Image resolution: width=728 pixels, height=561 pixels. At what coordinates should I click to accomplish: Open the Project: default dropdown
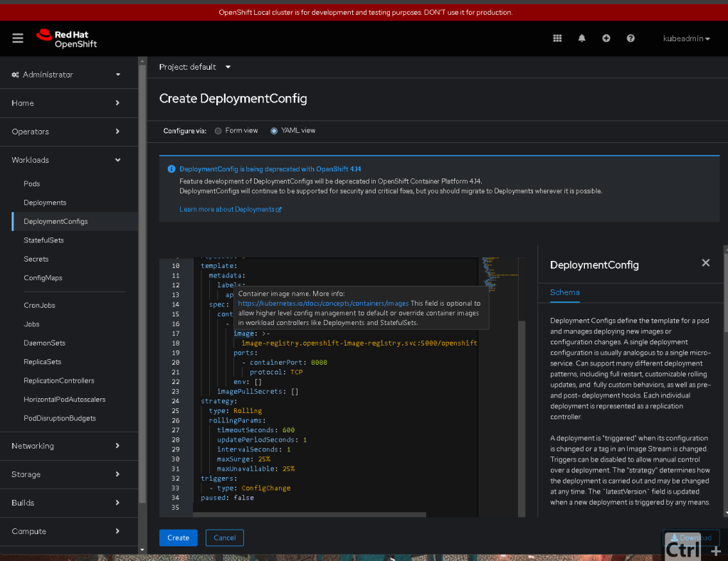[x=195, y=67]
